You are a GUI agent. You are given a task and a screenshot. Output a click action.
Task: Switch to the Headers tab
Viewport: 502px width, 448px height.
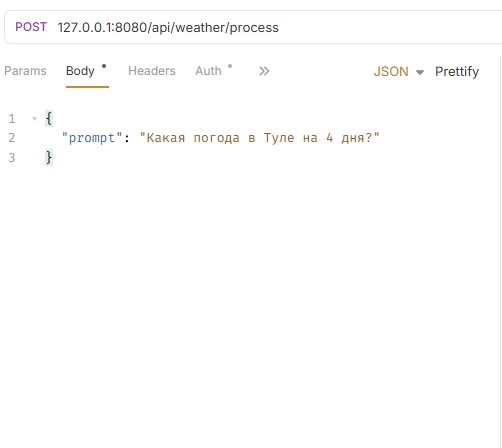pos(152,71)
